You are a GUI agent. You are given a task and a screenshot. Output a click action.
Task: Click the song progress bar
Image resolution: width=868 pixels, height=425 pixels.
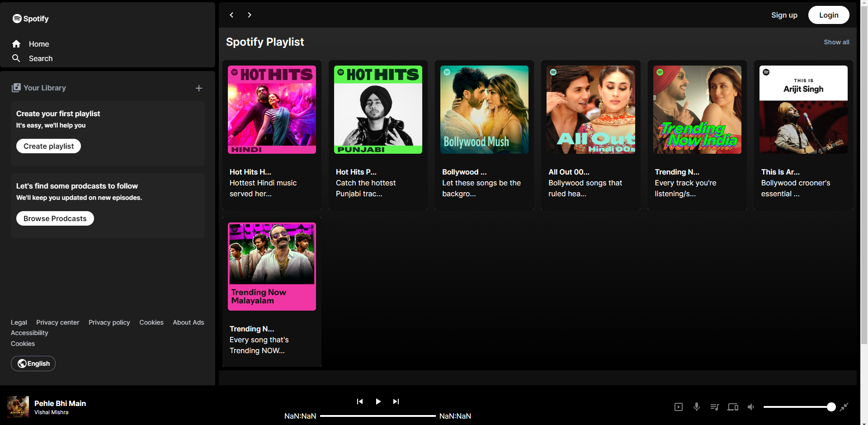(x=378, y=416)
